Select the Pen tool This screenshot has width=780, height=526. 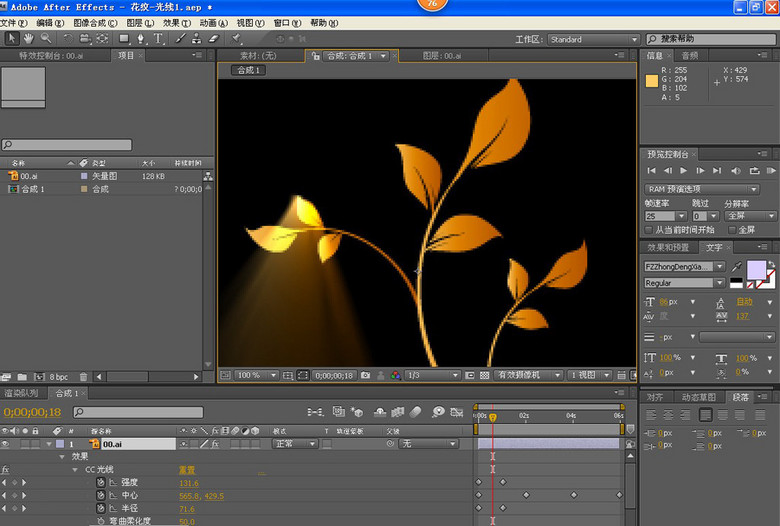click(140, 39)
